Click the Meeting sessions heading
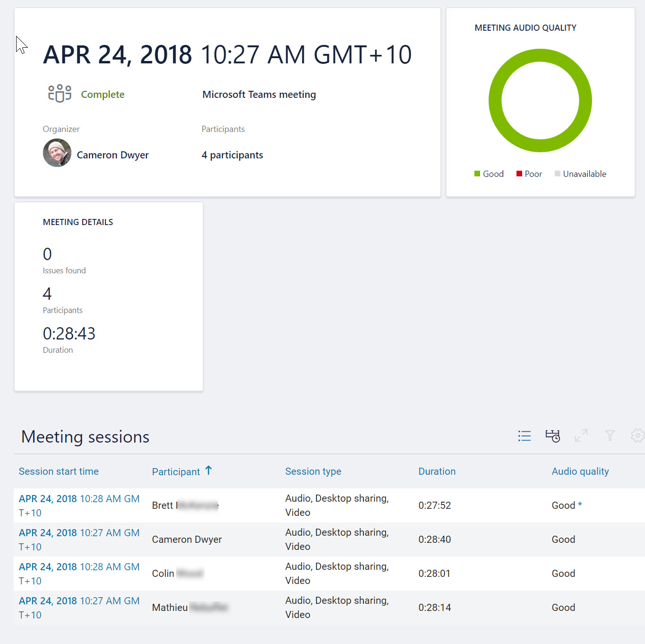 point(85,437)
